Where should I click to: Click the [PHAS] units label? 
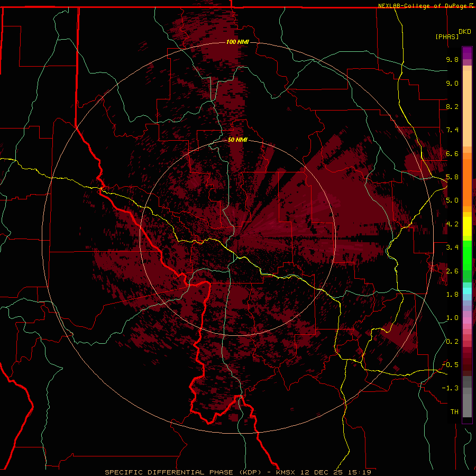447,36
